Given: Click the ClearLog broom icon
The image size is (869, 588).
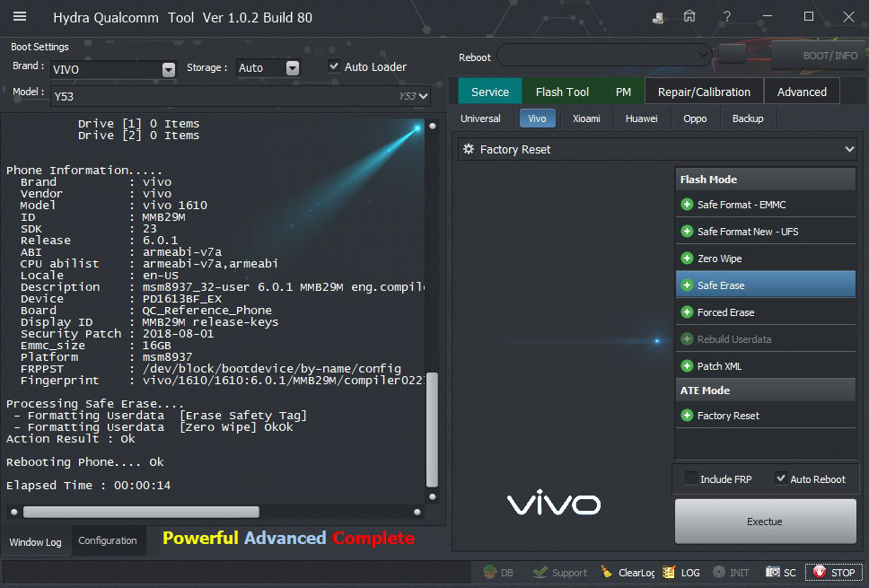Looking at the screenshot, I should [x=606, y=572].
